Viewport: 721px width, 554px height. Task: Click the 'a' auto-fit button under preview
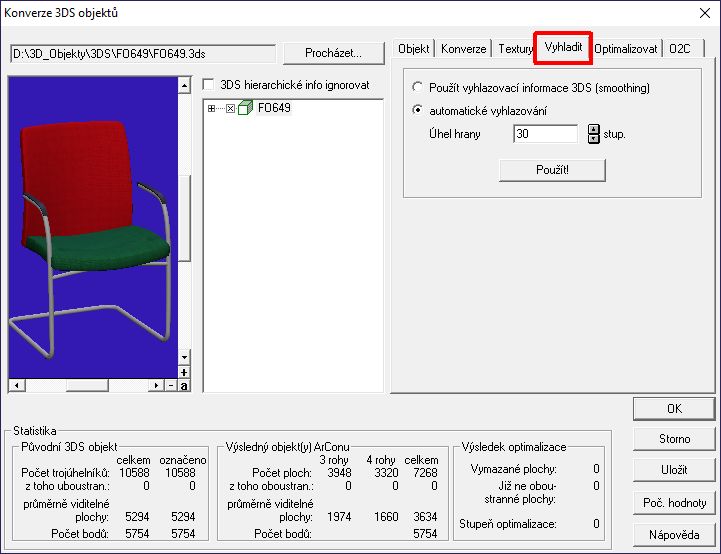pyautogui.click(x=184, y=386)
